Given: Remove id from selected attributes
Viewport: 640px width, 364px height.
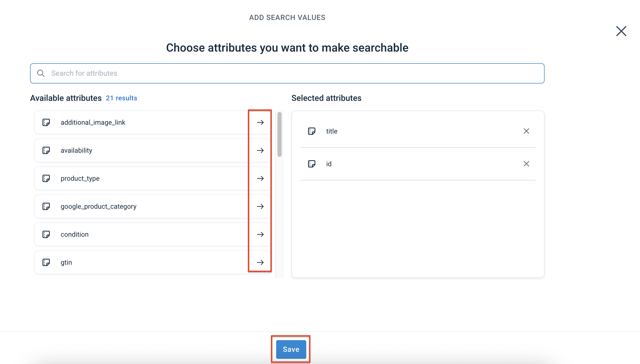Looking at the screenshot, I should point(526,164).
